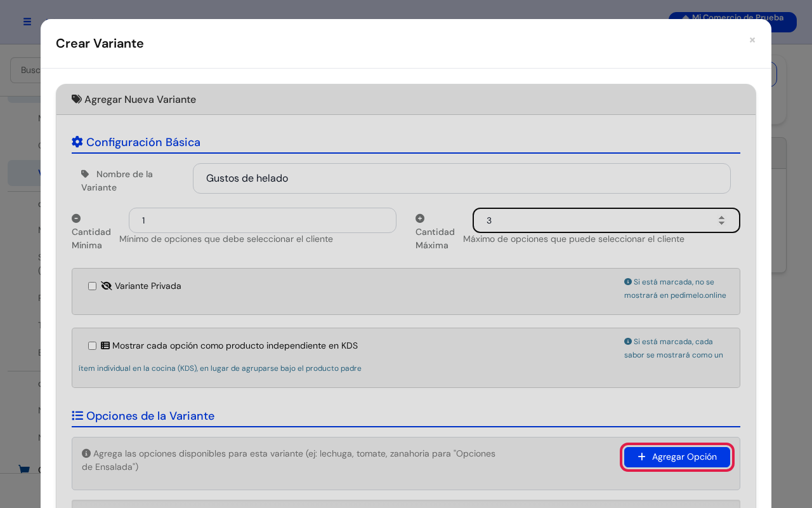Image resolution: width=812 pixels, height=508 pixels.
Task: Focus the Nombre de la Variante field
Action: [462, 178]
